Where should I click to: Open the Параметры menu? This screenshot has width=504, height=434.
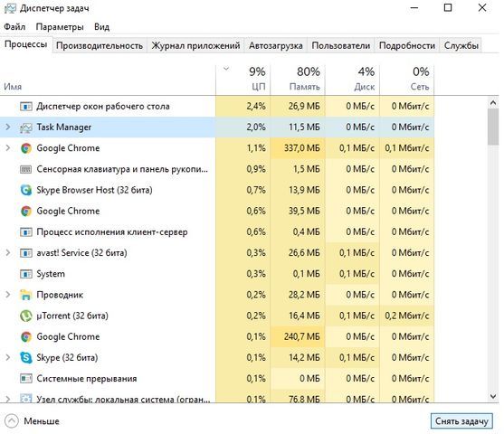click(60, 27)
